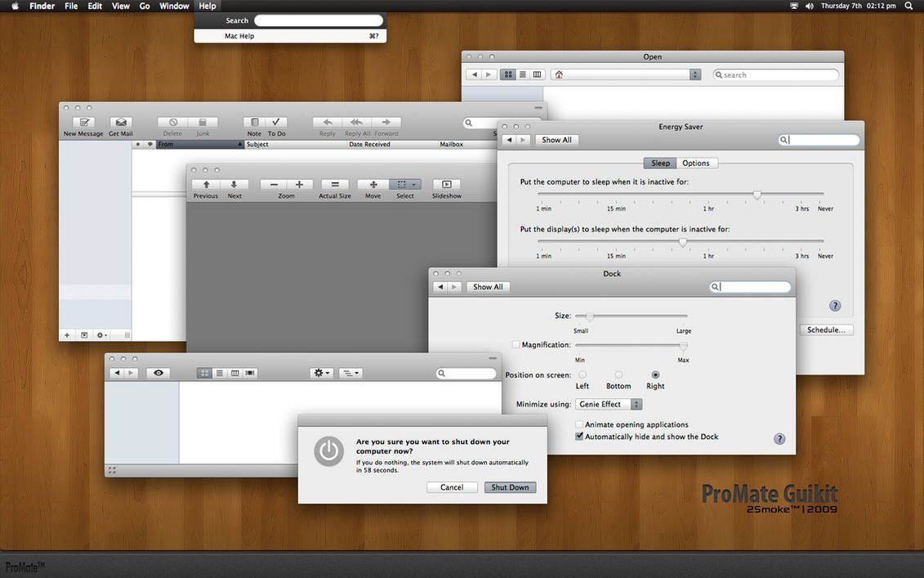Set Actual Size in Preview toolbar
The image size is (924, 578).
(335, 185)
